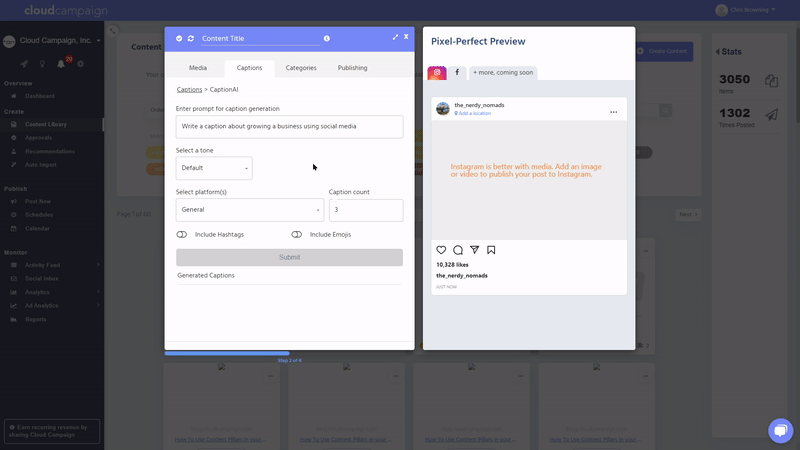Close the content editor modal
The height and width of the screenshot is (450, 800).
(x=406, y=36)
